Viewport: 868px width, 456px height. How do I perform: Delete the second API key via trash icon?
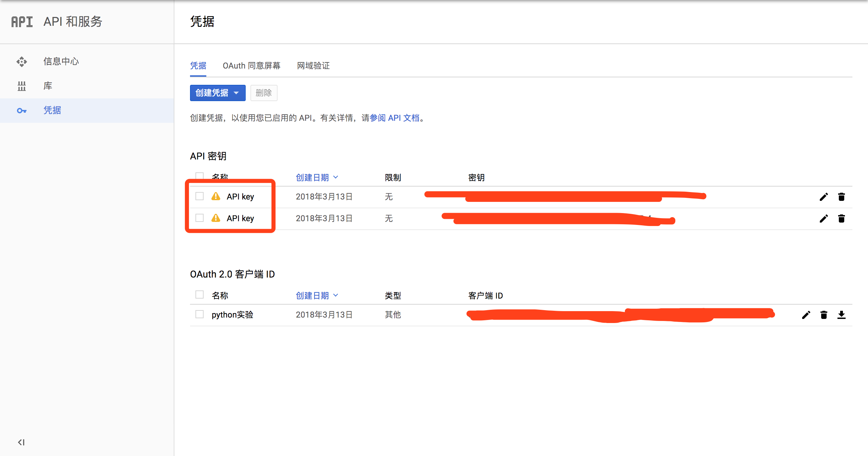[x=841, y=218]
